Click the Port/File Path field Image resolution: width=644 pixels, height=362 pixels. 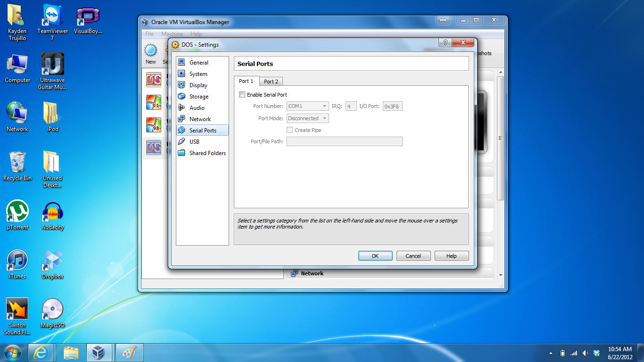(x=345, y=141)
